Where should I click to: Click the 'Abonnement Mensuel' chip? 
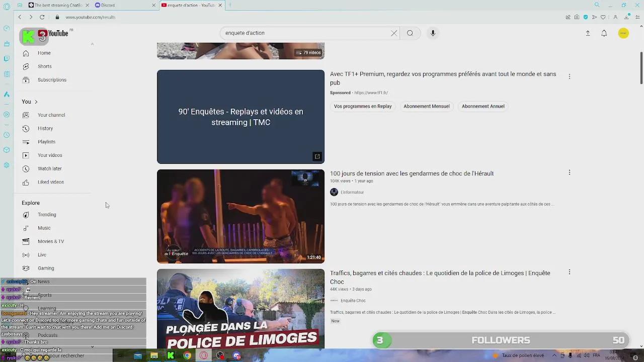(427, 106)
